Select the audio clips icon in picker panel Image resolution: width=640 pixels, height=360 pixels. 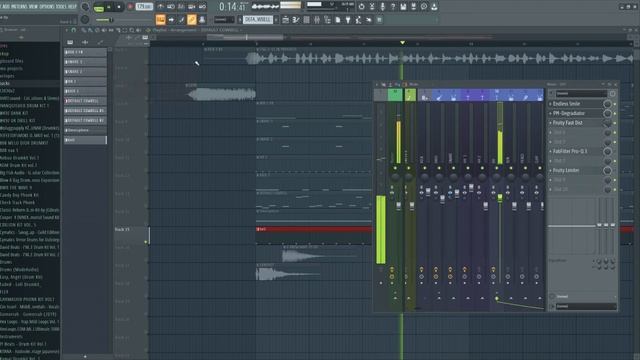(x=85, y=42)
